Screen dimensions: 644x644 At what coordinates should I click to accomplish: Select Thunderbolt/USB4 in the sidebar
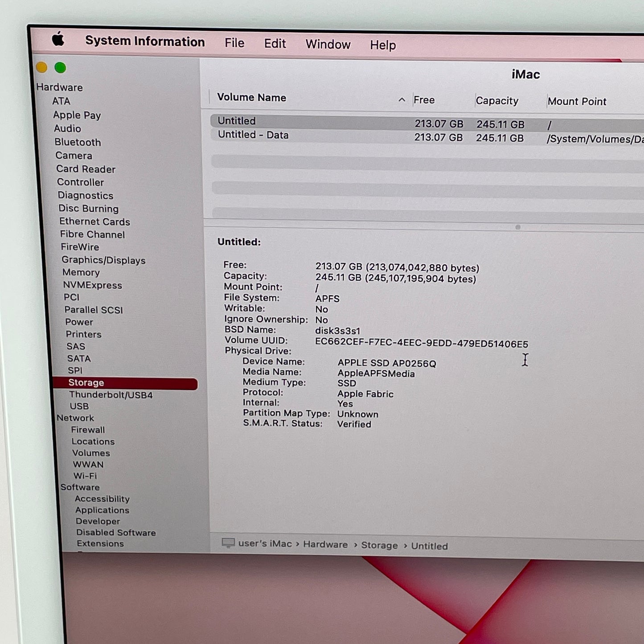111,395
